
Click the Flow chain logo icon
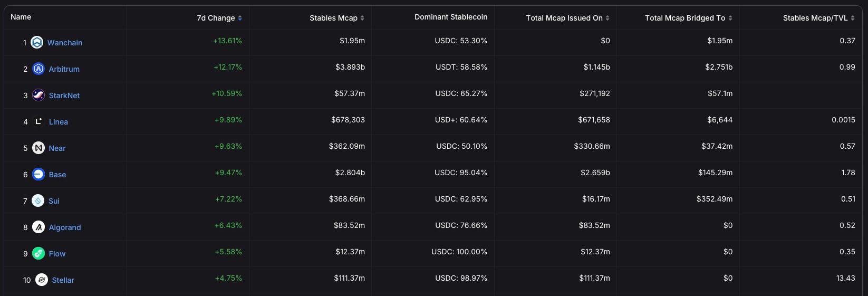pyautogui.click(x=38, y=253)
